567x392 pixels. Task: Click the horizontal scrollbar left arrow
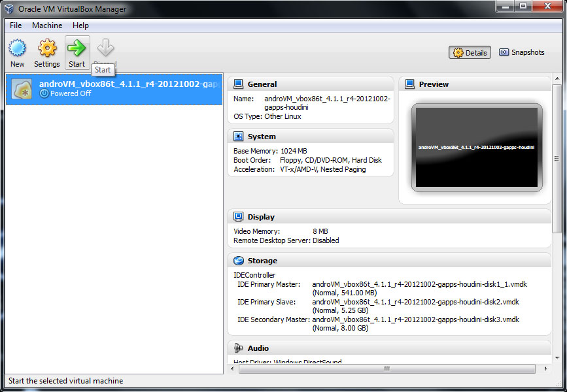[x=232, y=369]
